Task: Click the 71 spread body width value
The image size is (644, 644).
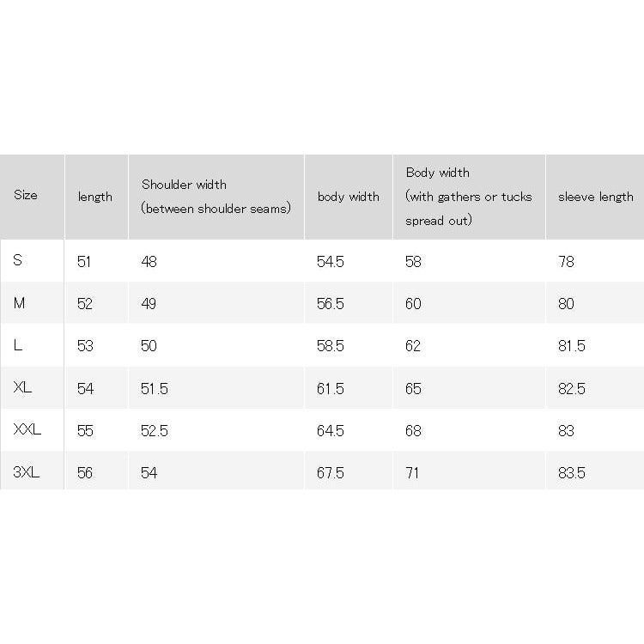Action: pyautogui.click(x=412, y=473)
